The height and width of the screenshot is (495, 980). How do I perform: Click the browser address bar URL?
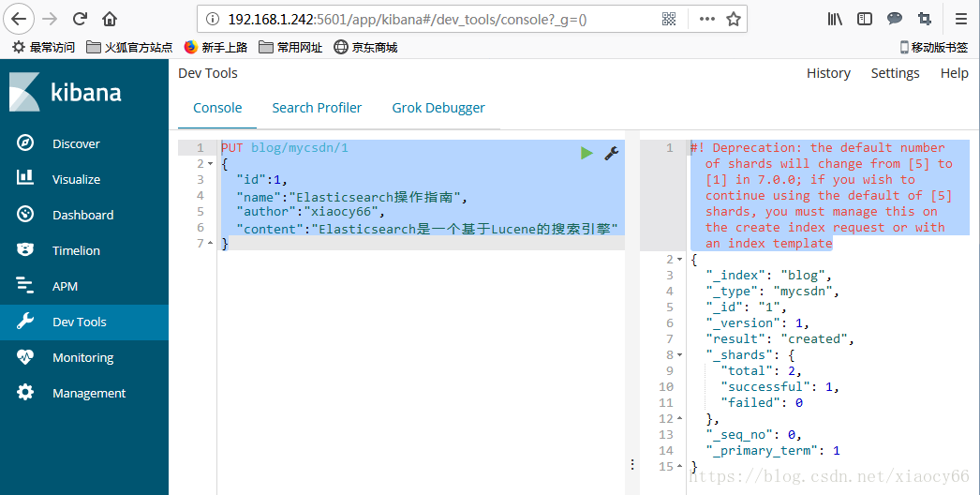pos(408,20)
